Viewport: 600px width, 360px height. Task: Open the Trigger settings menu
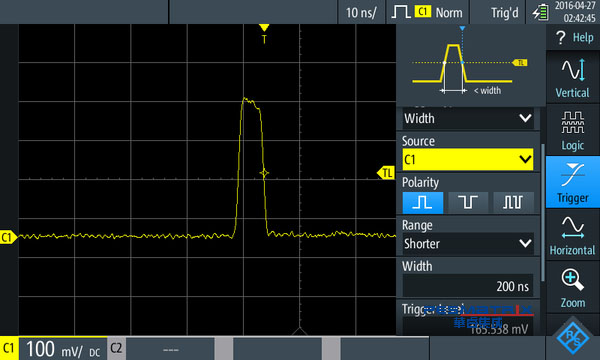tap(573, 182)
